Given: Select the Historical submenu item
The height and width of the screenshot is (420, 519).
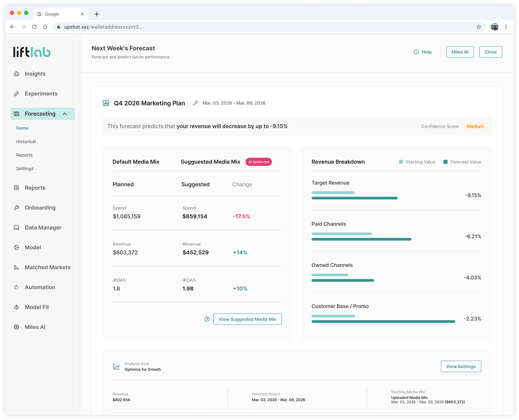Looking at the screenshot, I should pyautogui.click(x=26, y=142).
